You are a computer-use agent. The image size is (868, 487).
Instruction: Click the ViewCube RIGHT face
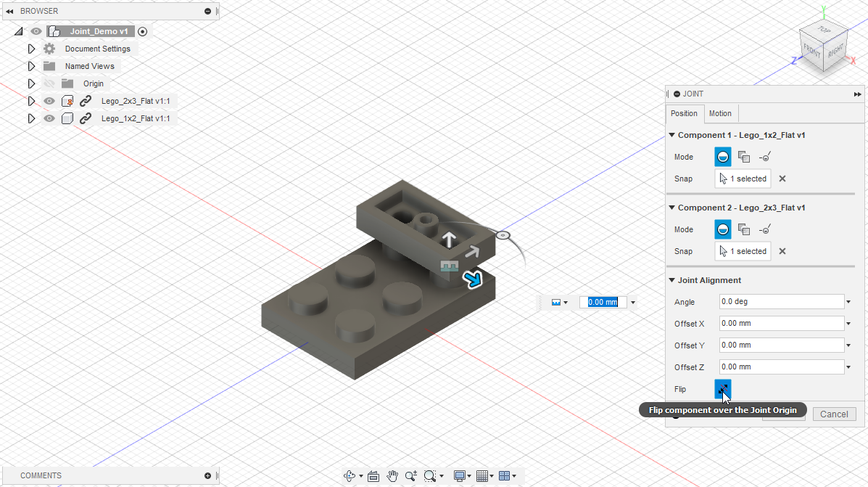pyautogui.click(x=835, y=51)
